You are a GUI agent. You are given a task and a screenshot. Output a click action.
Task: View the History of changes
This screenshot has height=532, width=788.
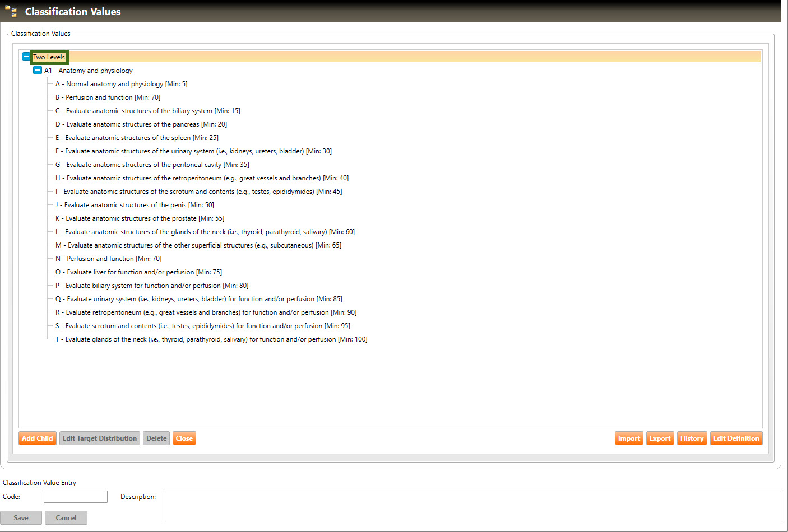(x=692, y=438)
